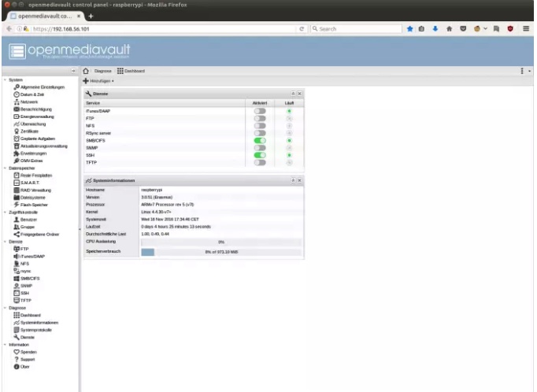The width and height of the screenshot is (537, 392).
Task: Open Netzwerk settings in sidebar
Action: (26, 102)
